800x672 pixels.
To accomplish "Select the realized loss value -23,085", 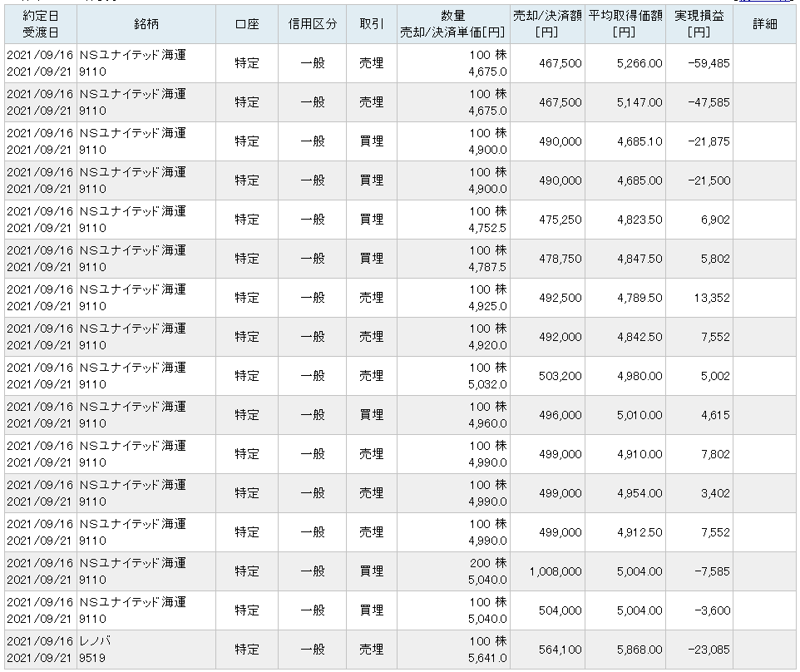I will pyautogui.click(x=709, y=650).
